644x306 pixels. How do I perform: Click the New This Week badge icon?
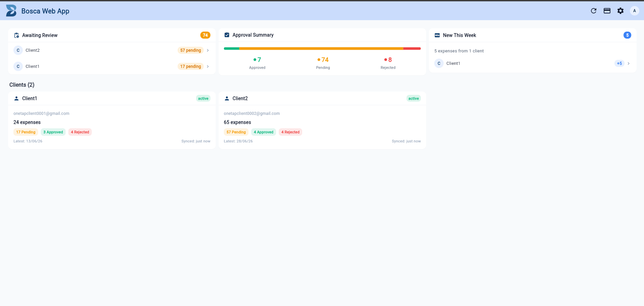(437, 35)
